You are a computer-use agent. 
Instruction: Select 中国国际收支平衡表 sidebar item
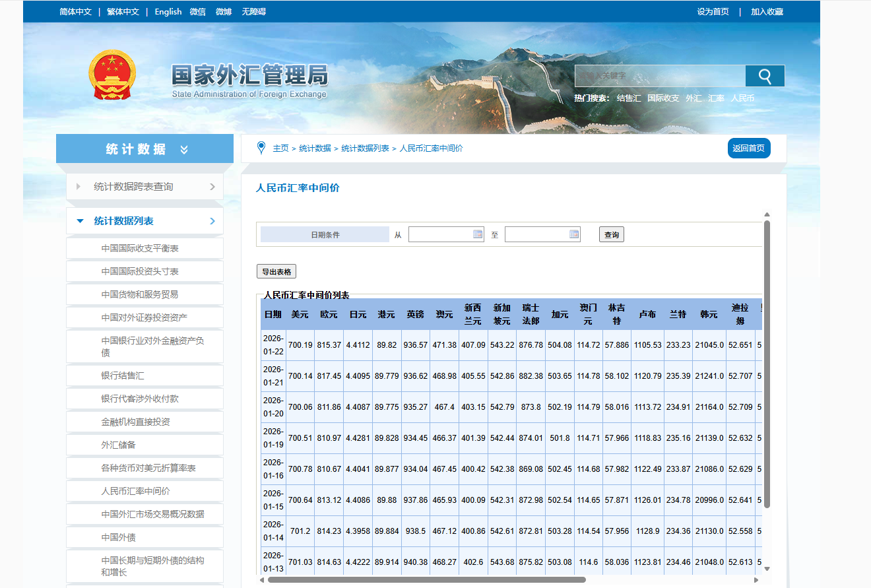tap(140, 248)
